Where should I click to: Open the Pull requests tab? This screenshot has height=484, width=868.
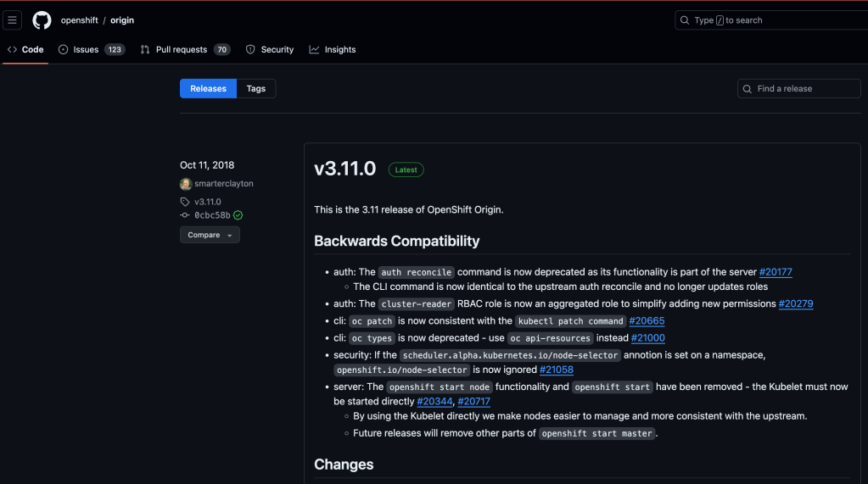[x=185, y=50]
